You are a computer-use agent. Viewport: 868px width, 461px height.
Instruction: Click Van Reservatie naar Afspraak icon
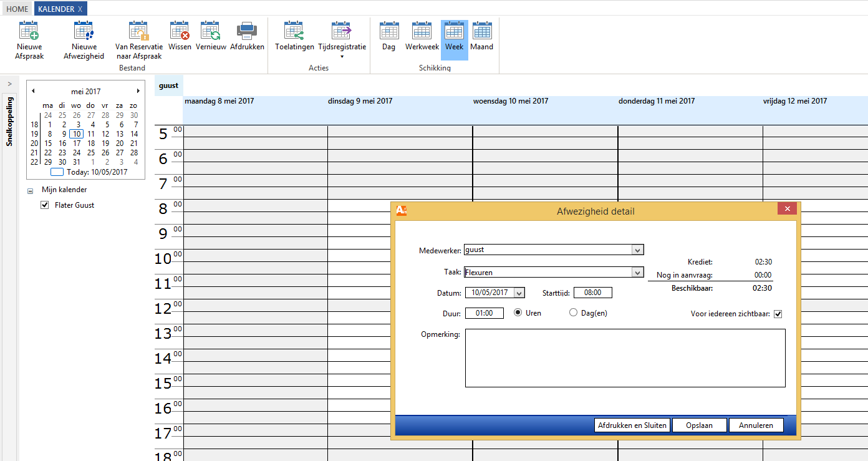point(138,31)
